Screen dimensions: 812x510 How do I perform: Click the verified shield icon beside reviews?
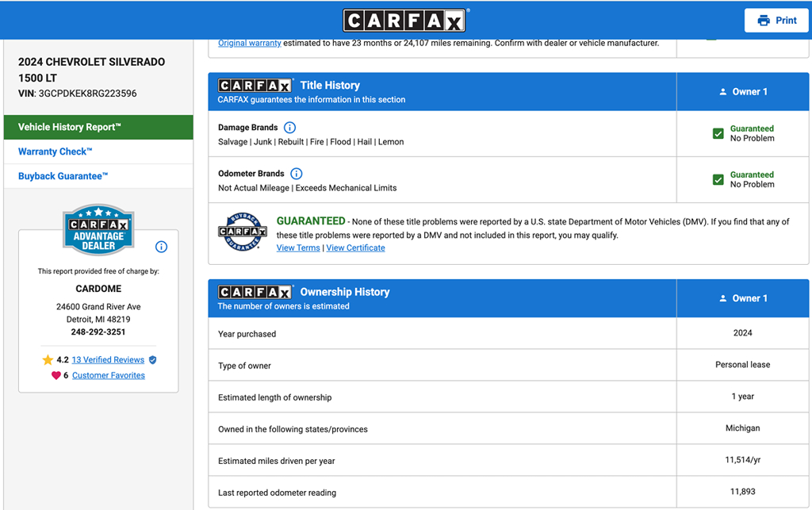click(x=153, y=360)
